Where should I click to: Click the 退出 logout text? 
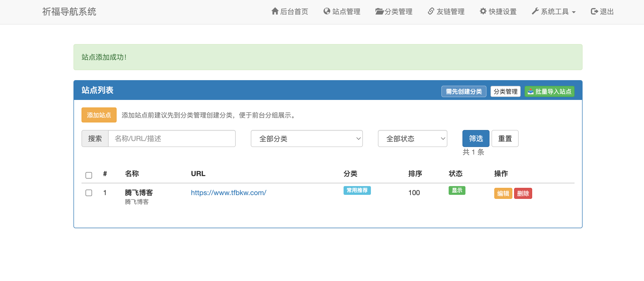tap(607, 12)
